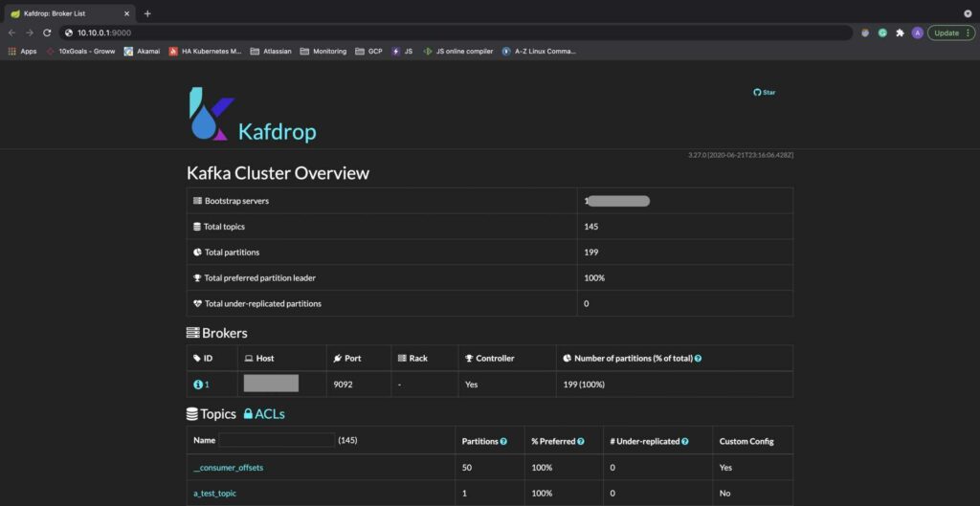Image resolution: width=980 pixels, height=506 pixels.
Task: Open the Monitoring bookmark folder
Action: 323,52
